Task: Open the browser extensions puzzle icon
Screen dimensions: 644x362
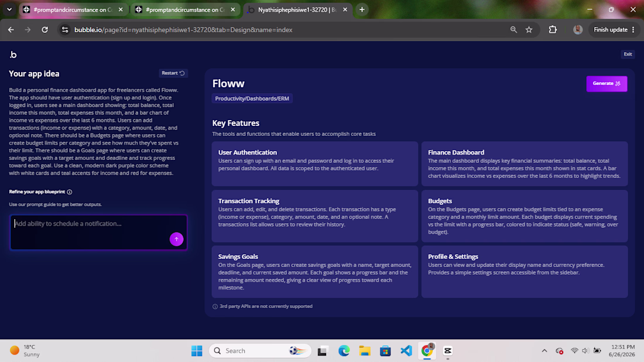Action: (x=553, y=30)
